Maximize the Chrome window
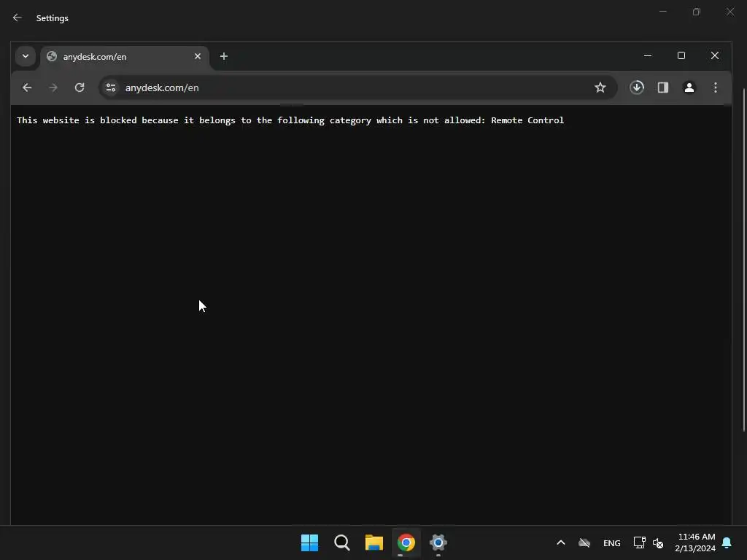This screenshot has width=747, height=560. pyautogui.click(x=681, y=55)
